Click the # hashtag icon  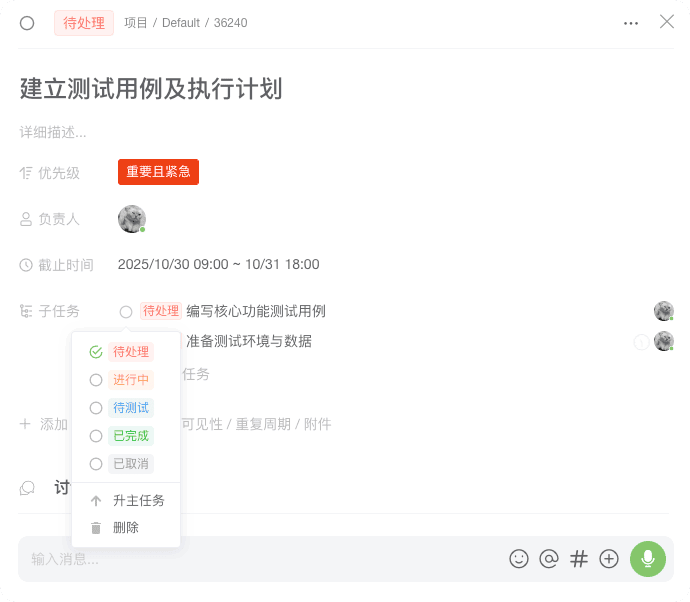(x=579, y=559)
